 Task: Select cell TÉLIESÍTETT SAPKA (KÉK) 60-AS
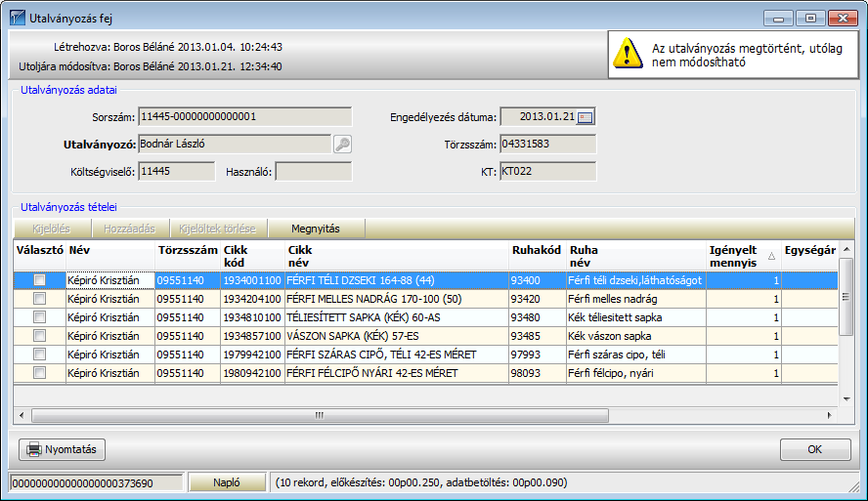pyautogui.click(x=396, y=317)
